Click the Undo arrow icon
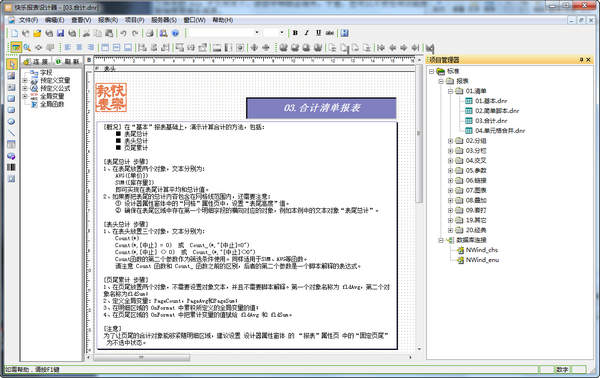600x378 pixels. (x=123, y=33)
